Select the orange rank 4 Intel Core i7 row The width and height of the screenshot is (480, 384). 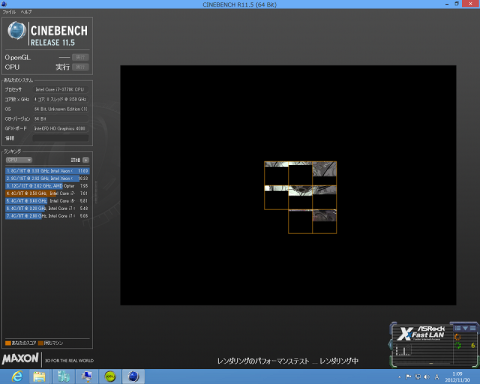point(47,193)
